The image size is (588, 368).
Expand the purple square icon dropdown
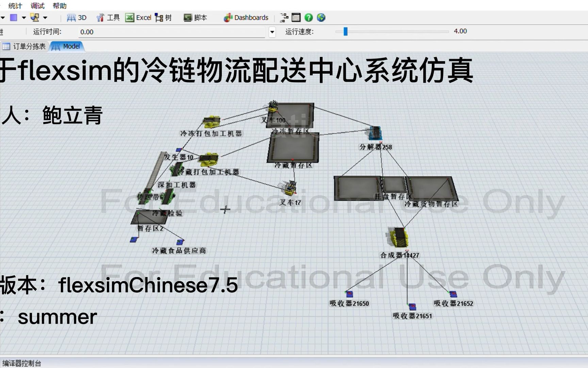24,18
